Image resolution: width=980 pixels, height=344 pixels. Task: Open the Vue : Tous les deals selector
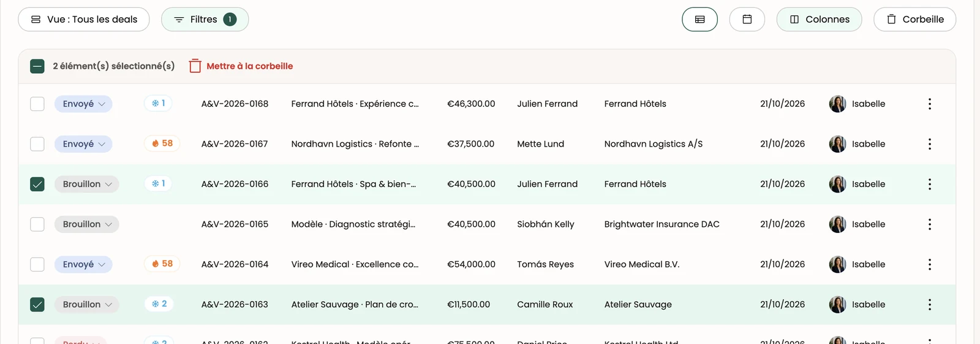point(84,20)
